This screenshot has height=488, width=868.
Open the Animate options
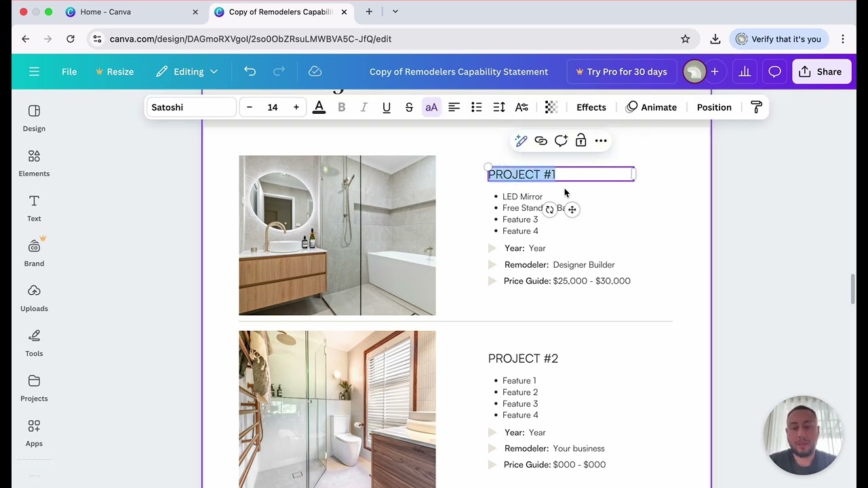tap(651, 107)
